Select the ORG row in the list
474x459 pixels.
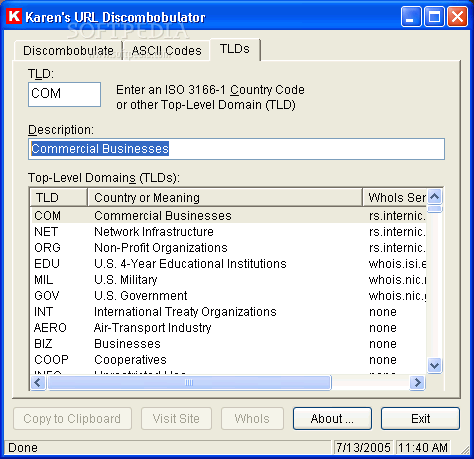228,247
